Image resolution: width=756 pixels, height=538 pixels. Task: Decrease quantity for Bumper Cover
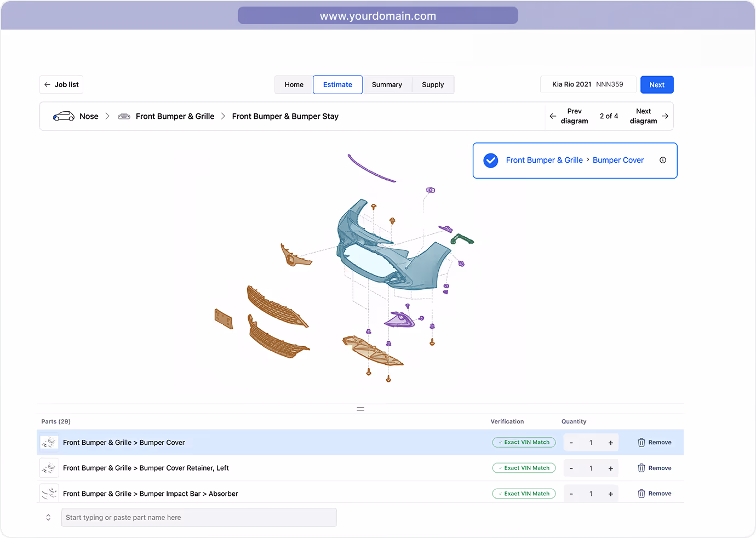point(571,443)
